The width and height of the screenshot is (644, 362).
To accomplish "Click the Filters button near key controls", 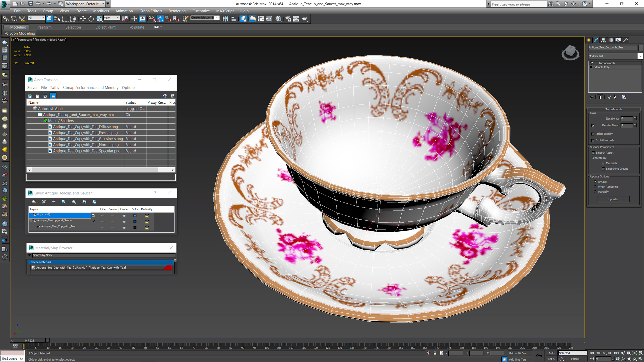I will (x=576, y=359).
